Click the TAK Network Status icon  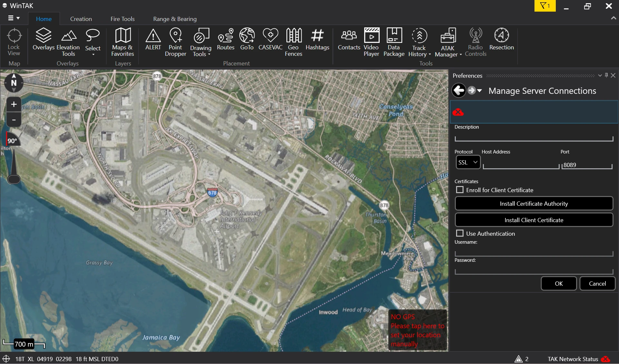605,359
